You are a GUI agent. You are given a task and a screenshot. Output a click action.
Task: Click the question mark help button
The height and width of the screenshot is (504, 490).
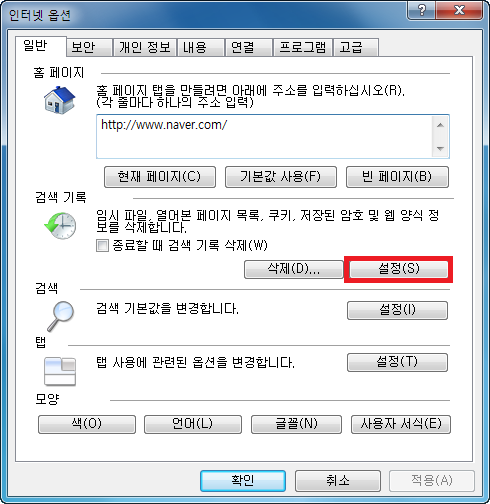(x=421, y=11)
